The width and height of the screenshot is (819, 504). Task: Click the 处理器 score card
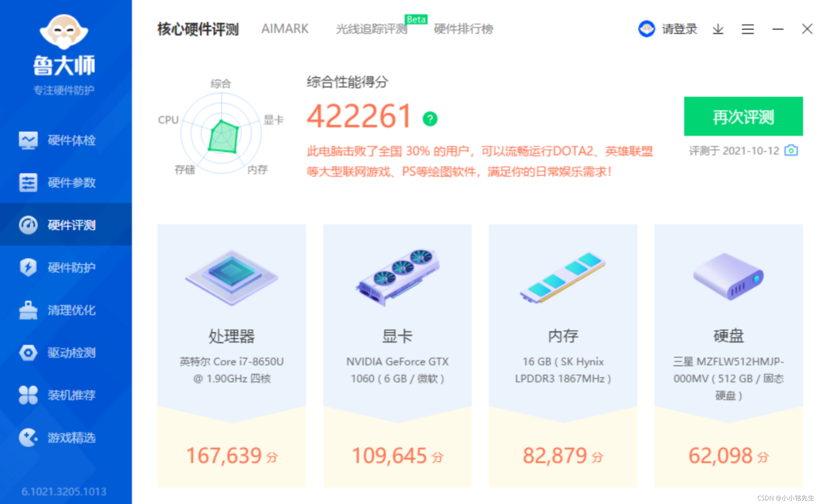[231, 356]
